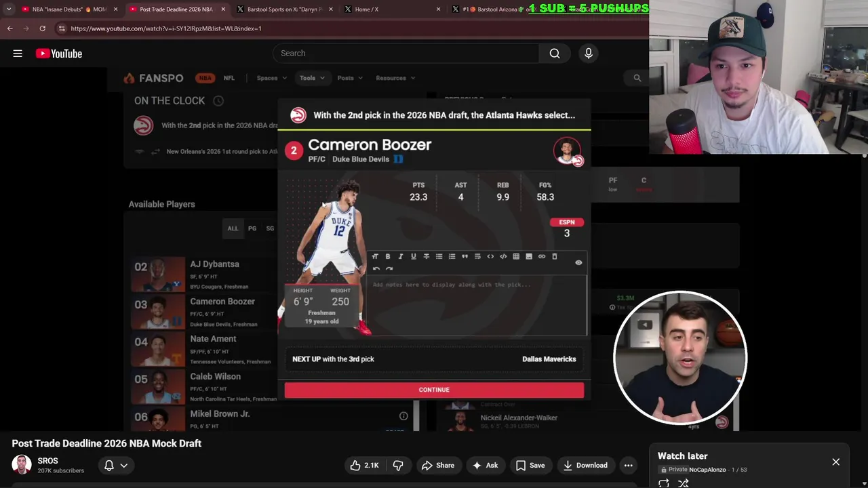Screen dimensions: 868x488
Task: Click the pick notes text area
Action: 477,305
